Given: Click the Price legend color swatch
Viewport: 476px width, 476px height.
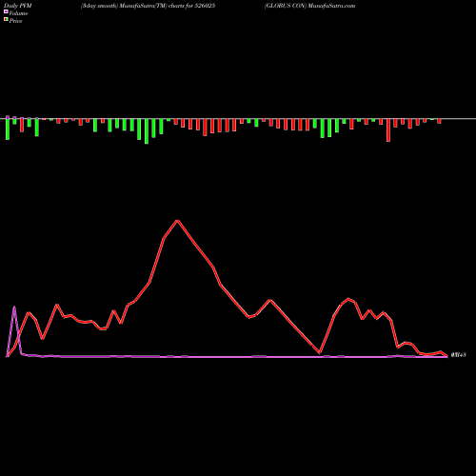Looking at the screenshot, I should [x=6, y=19].
